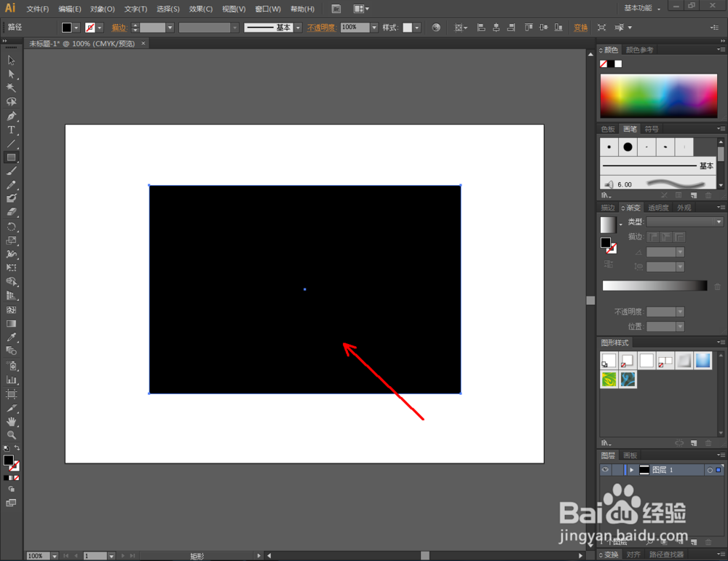The height and width of the screenshot is (561, 728).
Task: Open graphic style 样式 dropdown
Action: pos(417,28)
